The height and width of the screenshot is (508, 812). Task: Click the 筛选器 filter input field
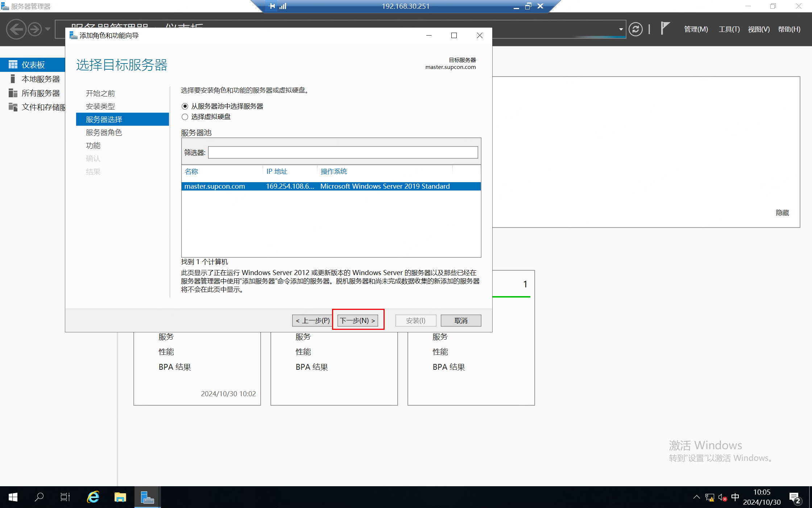coord(343,152)
